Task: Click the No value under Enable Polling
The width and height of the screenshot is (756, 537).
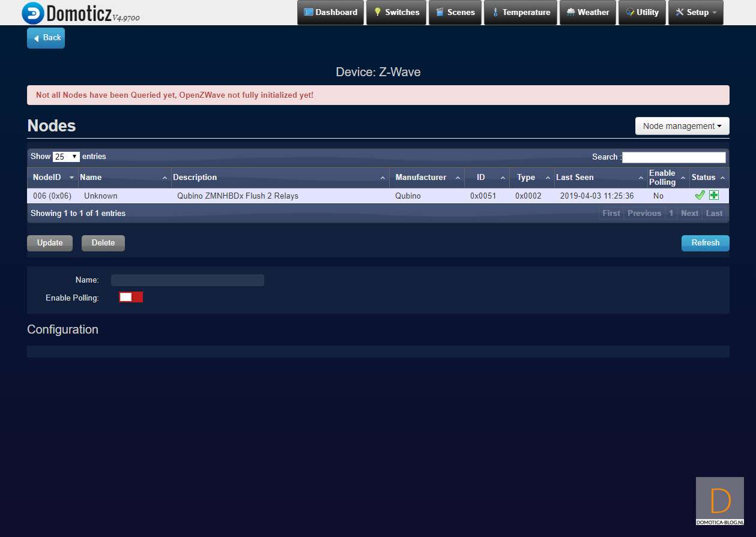Action: point(658,196)
